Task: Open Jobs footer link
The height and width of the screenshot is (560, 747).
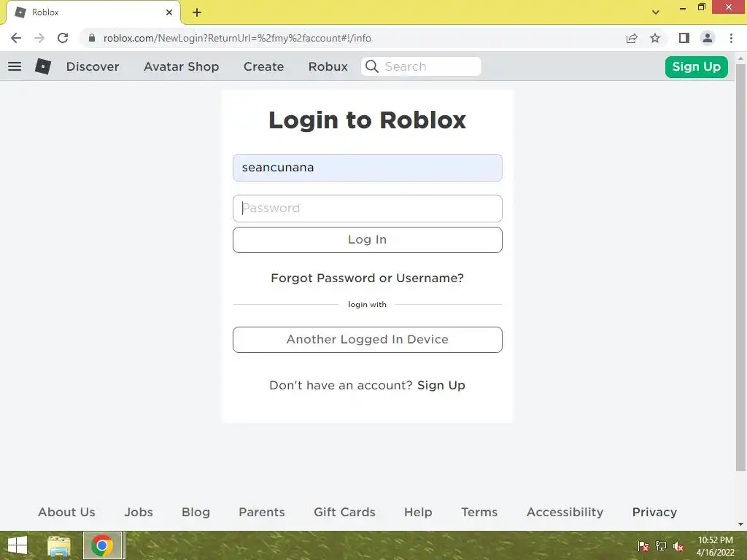Action: click(139, 513)
